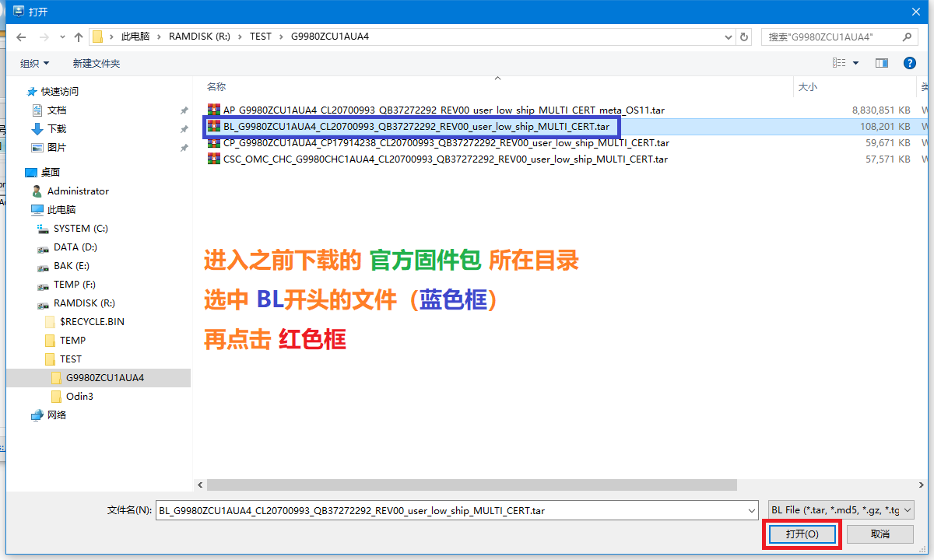Click the 108,201 KB size cell
Viewport: 934px width, 560px height.
tap(885, 126)
